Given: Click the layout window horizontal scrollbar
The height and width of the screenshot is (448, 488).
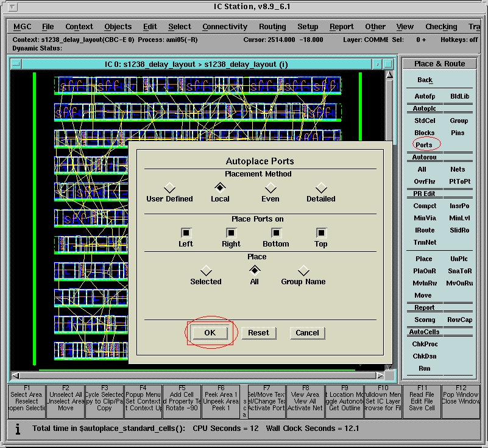Looking at the screenshot, I should tap(198, 376).
